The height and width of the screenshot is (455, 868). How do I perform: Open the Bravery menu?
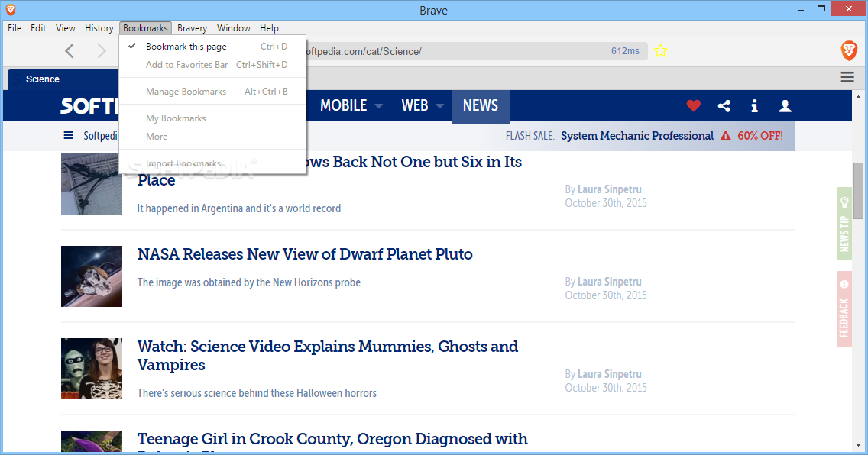tap(192, 27)
